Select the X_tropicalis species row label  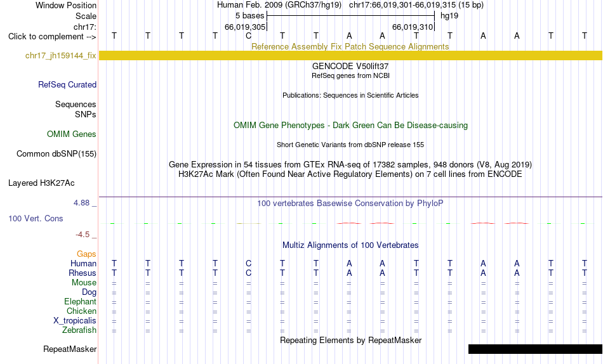point(75,321)
